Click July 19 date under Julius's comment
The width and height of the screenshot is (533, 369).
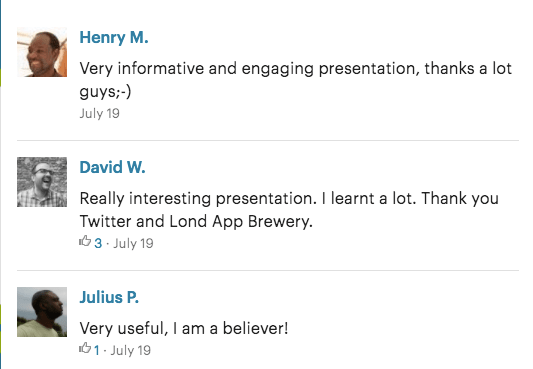pyautogui.click(x=131, y=350)
